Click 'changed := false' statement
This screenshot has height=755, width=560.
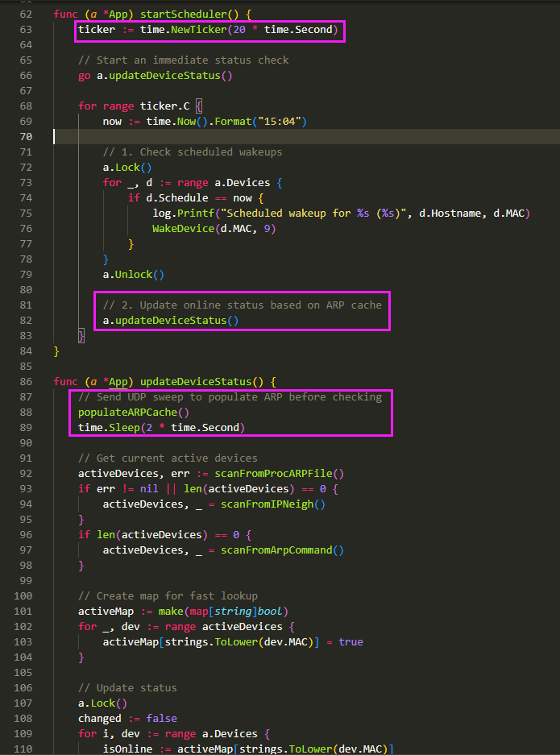click(x=127, y=719)
